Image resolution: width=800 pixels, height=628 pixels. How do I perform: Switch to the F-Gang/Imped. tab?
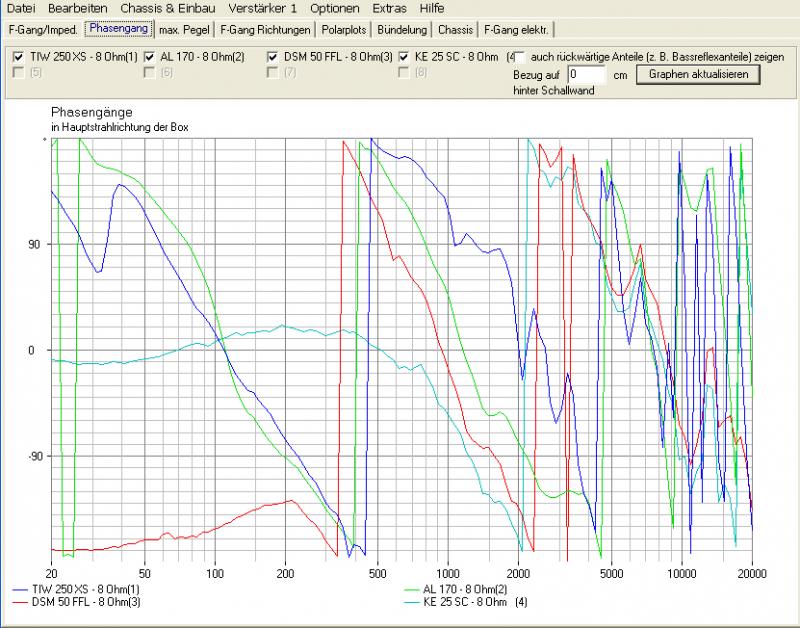tap(42, 29)
